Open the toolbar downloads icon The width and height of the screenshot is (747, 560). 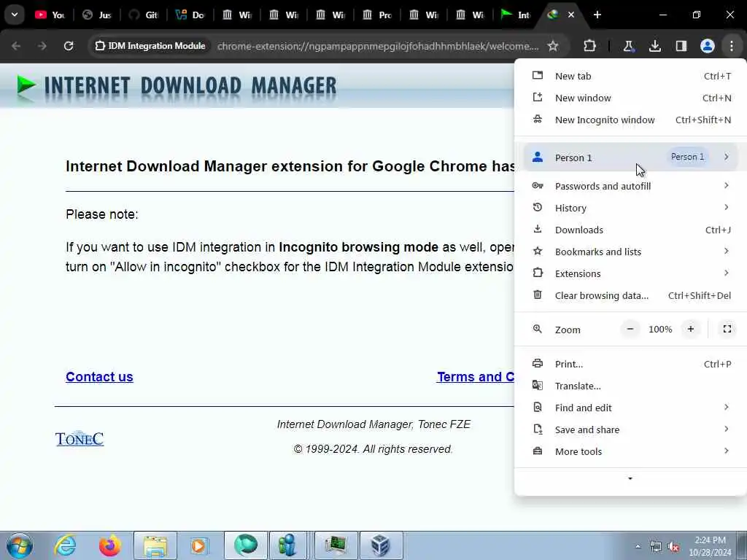654,46
